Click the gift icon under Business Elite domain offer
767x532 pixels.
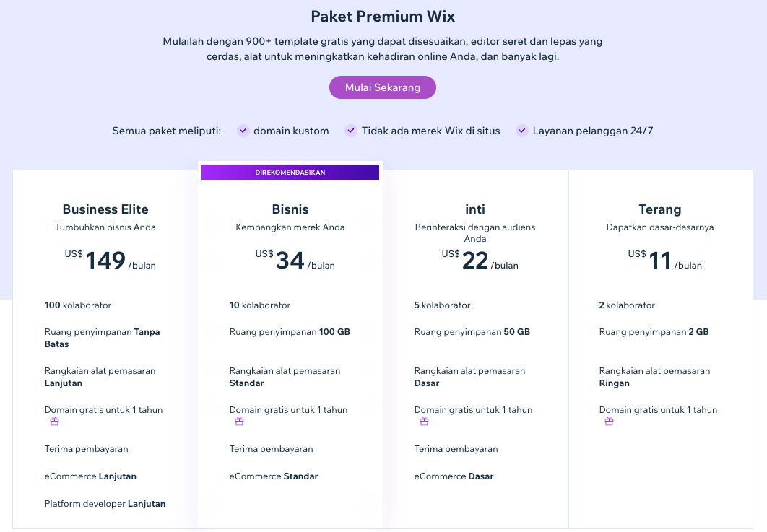pos(54,421)
